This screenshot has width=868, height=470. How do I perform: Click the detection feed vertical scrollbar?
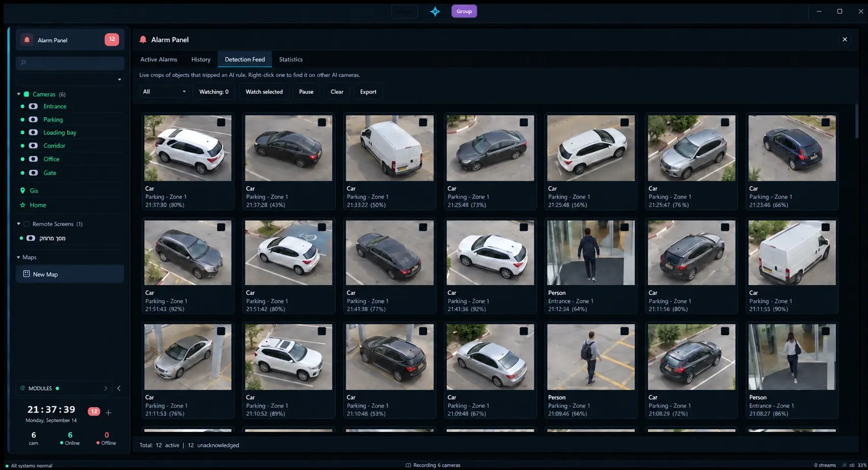click(857, 120)
